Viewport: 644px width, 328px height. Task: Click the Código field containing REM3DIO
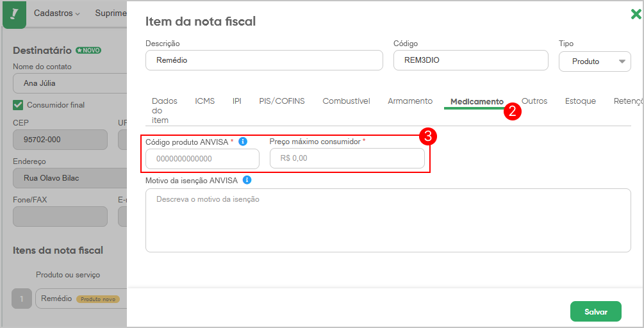471,60
